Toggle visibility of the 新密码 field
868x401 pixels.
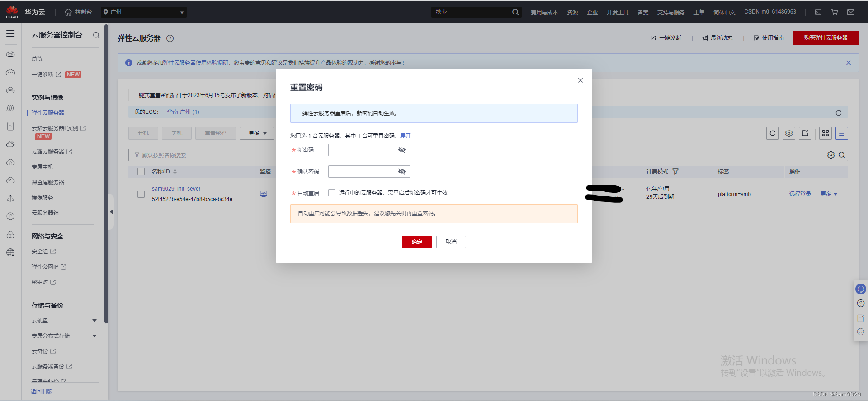(x=402, y=150)
